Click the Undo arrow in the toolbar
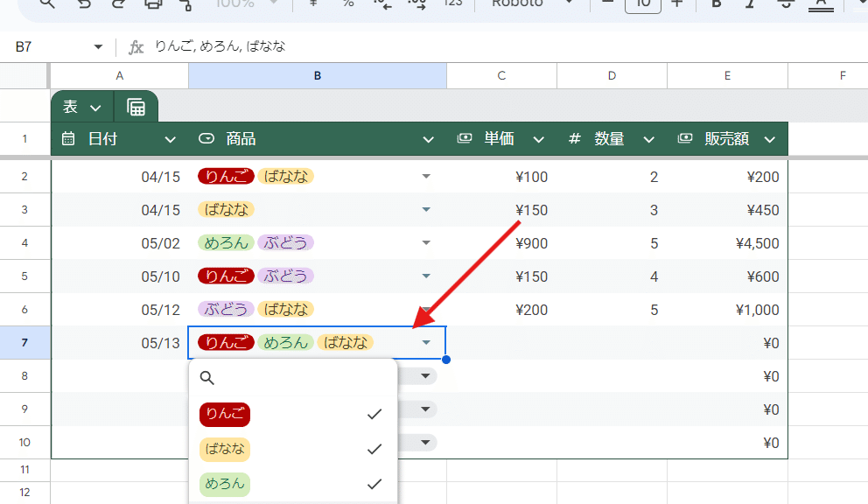 tap(84, 3)
